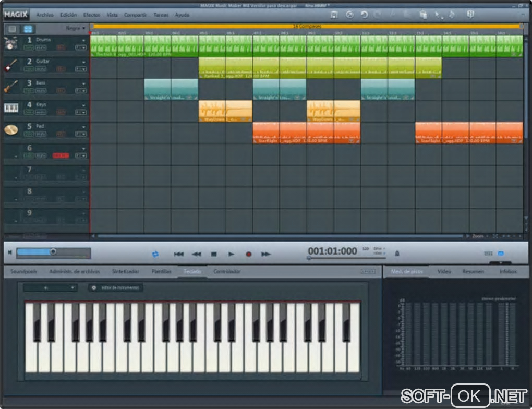The image size is (532, 409).
Task: Click the rewind button
Action: 197,254
